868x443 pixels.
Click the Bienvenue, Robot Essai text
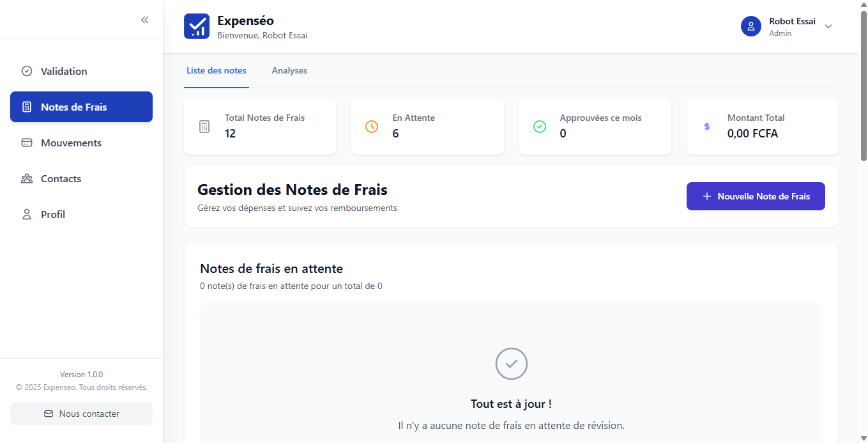click(x=263, y=36)
